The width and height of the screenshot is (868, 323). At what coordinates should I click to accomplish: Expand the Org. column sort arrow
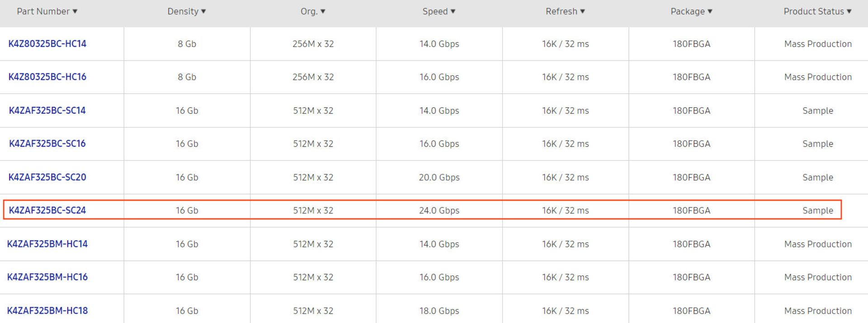[322, 11]
